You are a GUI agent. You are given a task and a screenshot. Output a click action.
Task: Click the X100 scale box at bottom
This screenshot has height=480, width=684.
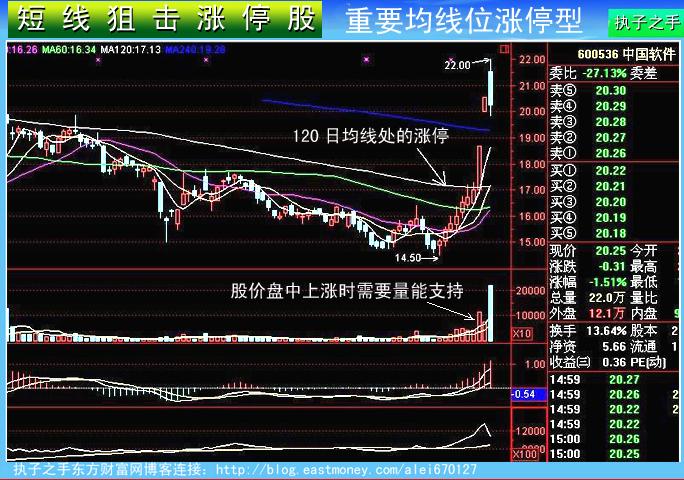click(524, 454)
